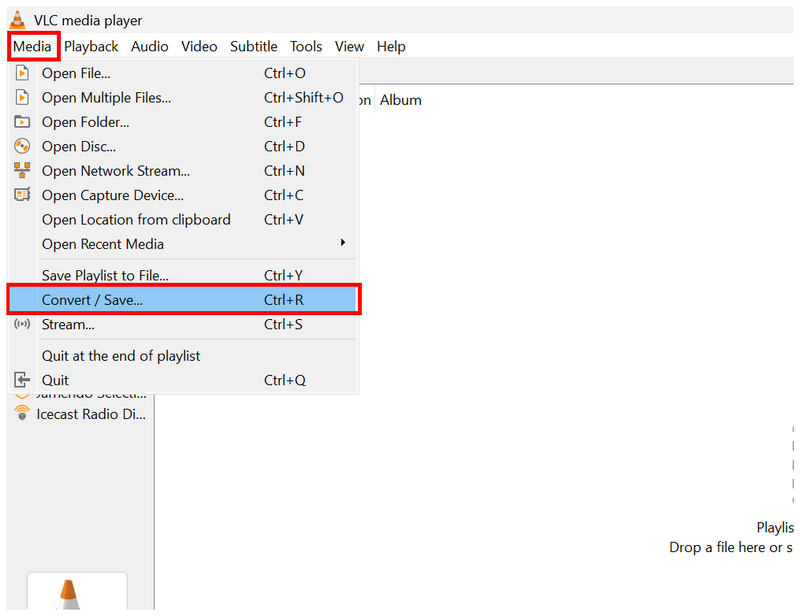Open the Help menu
Image resolution: width=800 pixels, height=616 pixels.
tap(391, 46)
